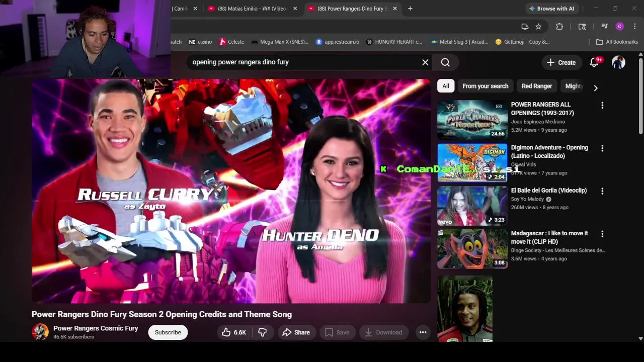
Task: Click Madagascar I like to move it title
Action: click(549, 237)
